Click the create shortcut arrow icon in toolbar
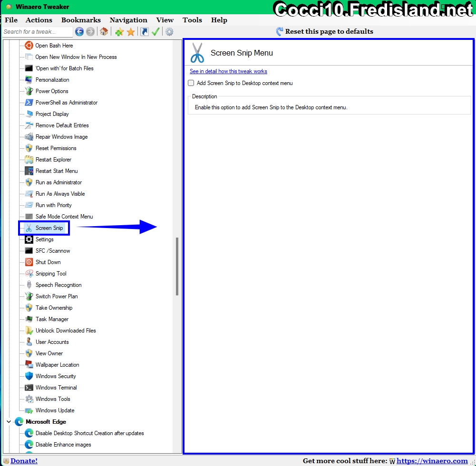 pyautogui.click(x=145, y=32)
